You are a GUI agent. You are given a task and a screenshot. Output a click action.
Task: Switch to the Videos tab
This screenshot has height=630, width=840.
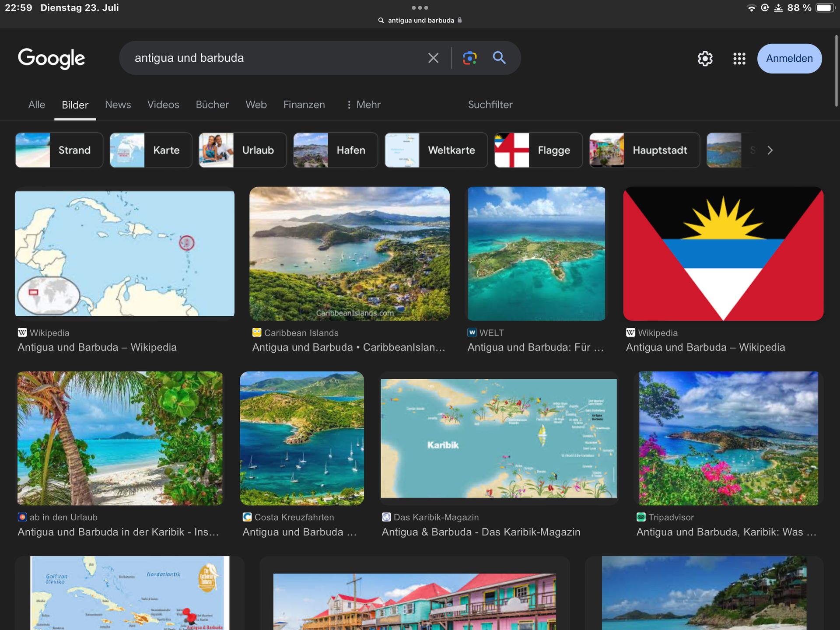[163, 105]
